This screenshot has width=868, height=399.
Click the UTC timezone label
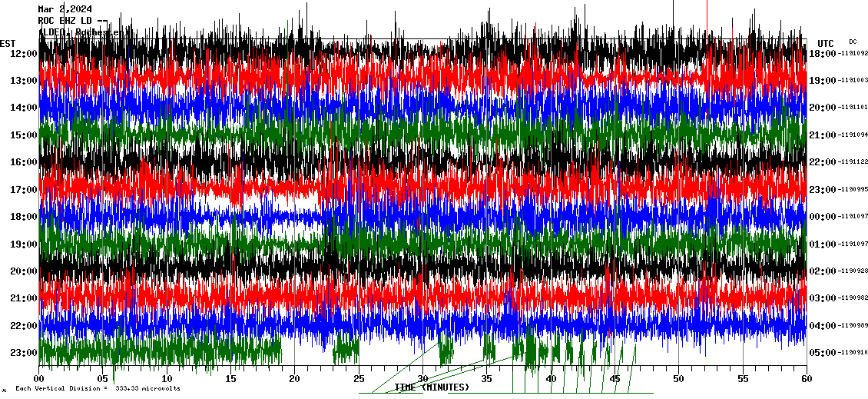click(826, 43)
